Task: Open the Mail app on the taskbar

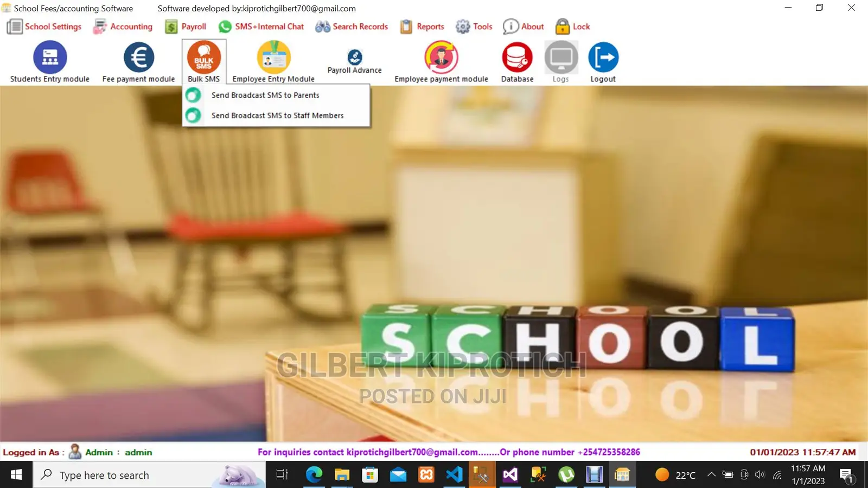Action: pyautogui.click(x=398, y=475)
